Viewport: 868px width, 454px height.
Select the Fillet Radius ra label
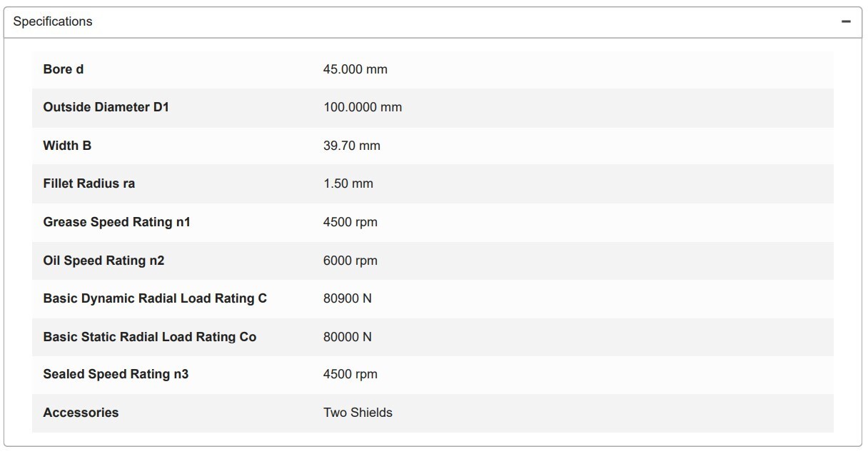(89, 183)
